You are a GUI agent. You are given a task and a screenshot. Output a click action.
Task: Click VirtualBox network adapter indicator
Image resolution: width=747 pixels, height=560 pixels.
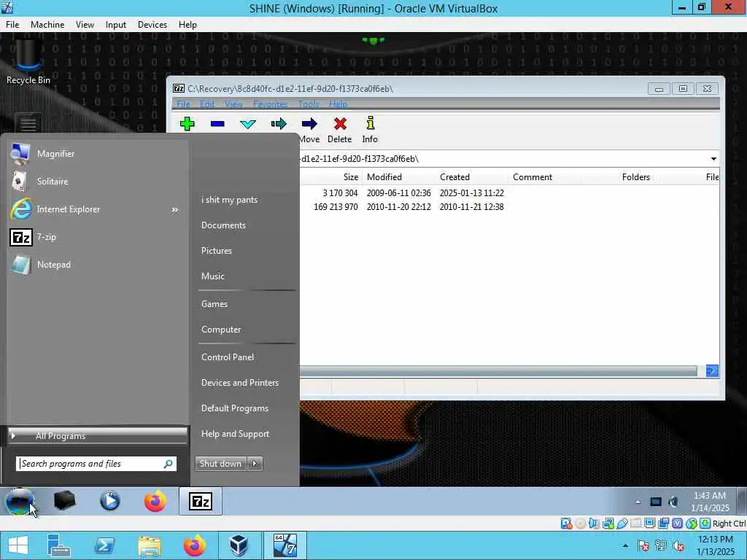[x=608, y=524]
